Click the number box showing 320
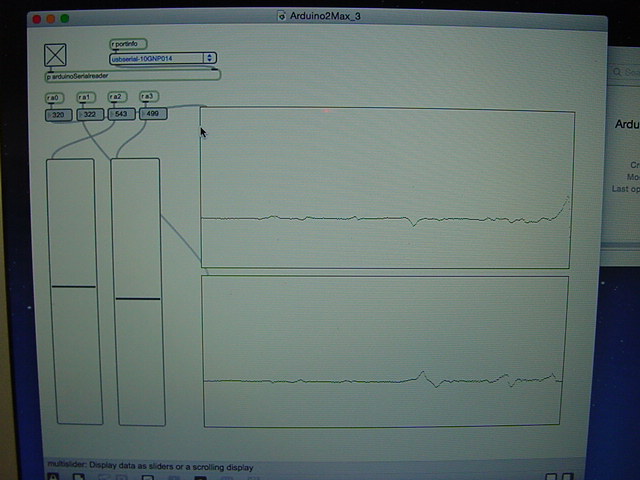640x480 pixels. pos(58,115)
